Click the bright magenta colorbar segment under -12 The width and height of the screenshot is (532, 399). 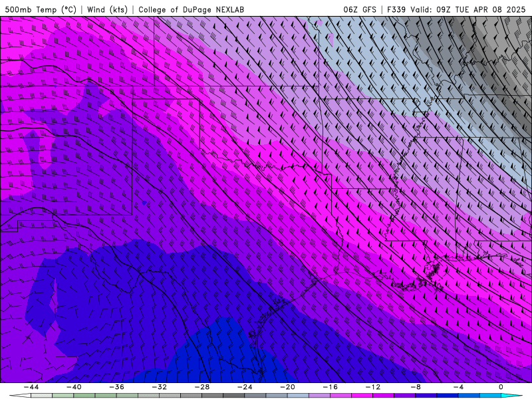[x=362, y=396]
